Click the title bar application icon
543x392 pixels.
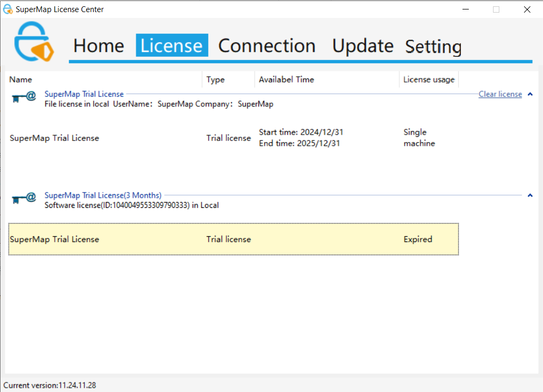(8, 9)
